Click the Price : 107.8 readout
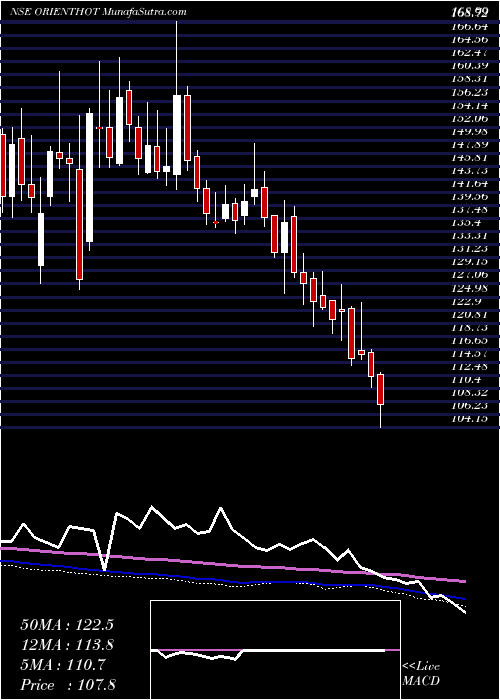500x700 pixels. click(68, 685)
